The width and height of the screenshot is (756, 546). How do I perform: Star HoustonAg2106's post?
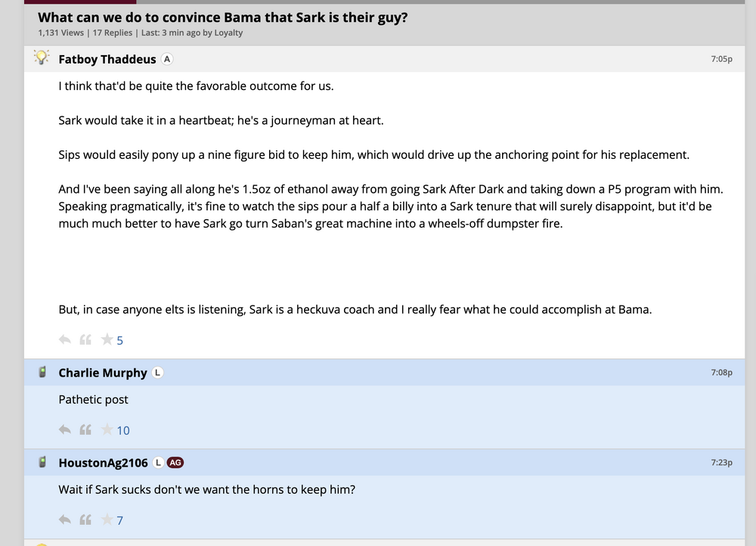click(107, 520)
